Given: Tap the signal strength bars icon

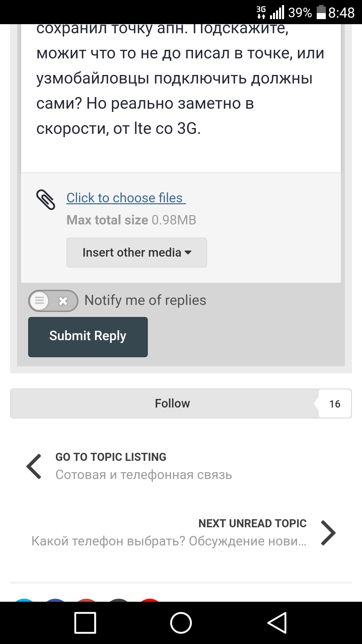Looking at the screenshot, I should (x=277, y=12).
